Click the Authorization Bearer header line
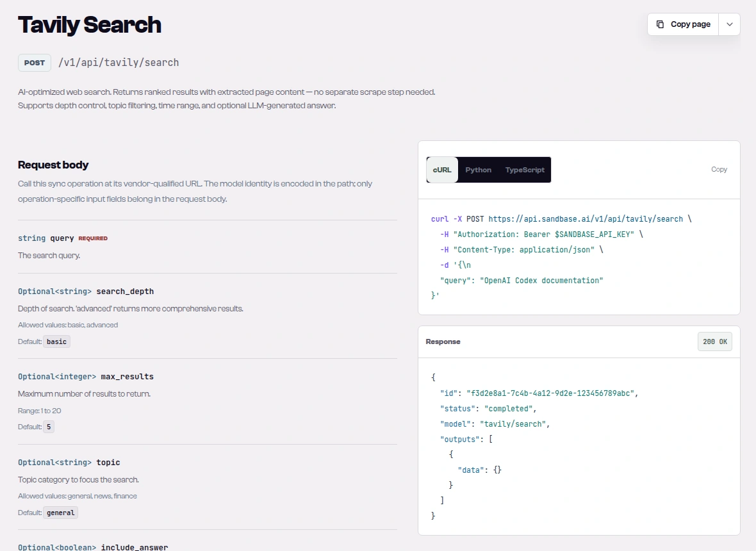 click(541, 234)
